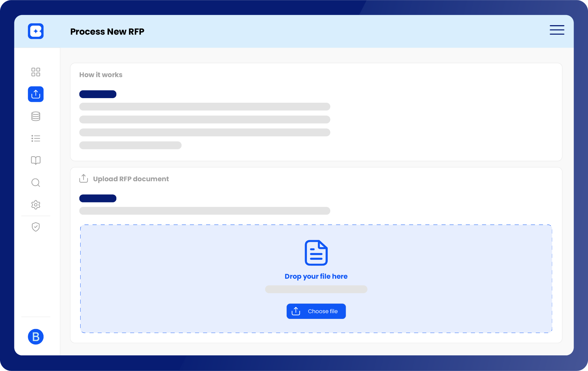Click the blue document icon in the drop zone
Screen dimensions: 588x371
tap(316, 253)
